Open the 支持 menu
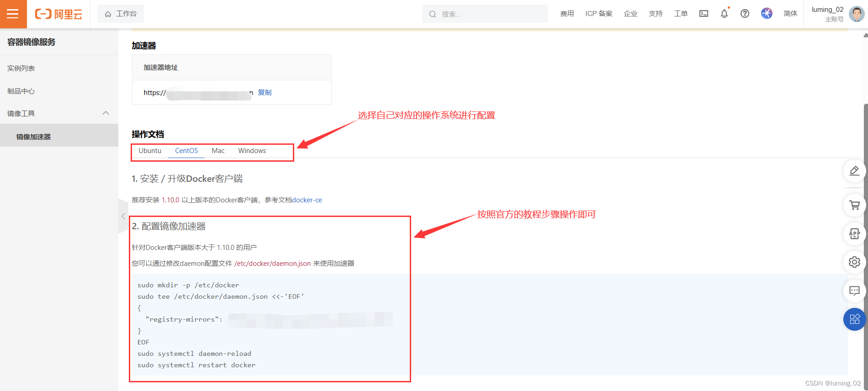The height and width of the screenshot is (391, 868). click(656, 14)
